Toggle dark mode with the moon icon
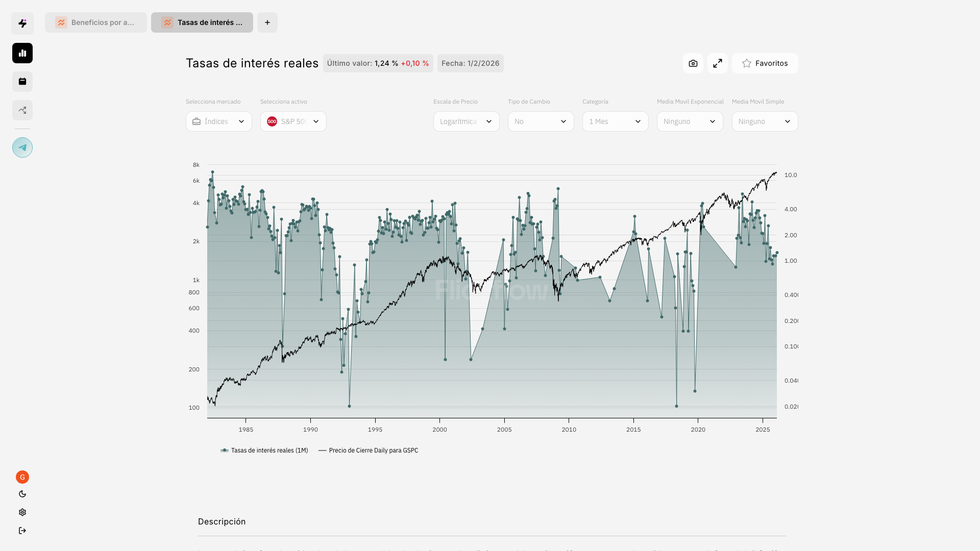The image size is (980, 551). (x=22, y=494)
